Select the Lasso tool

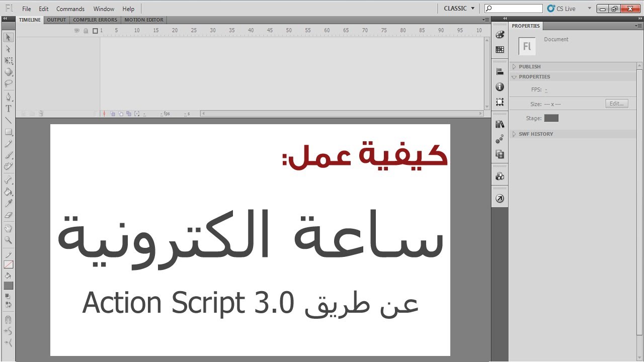9,84
